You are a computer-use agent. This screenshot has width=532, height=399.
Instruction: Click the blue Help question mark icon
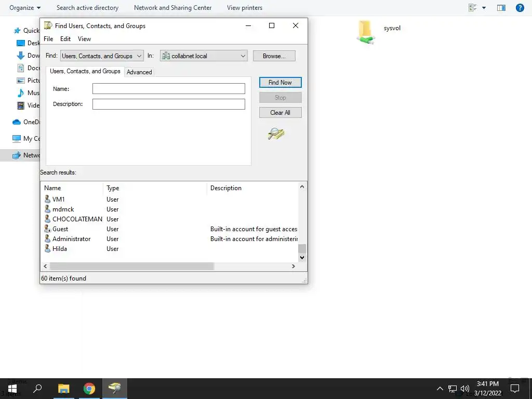[x=520, y=7]
